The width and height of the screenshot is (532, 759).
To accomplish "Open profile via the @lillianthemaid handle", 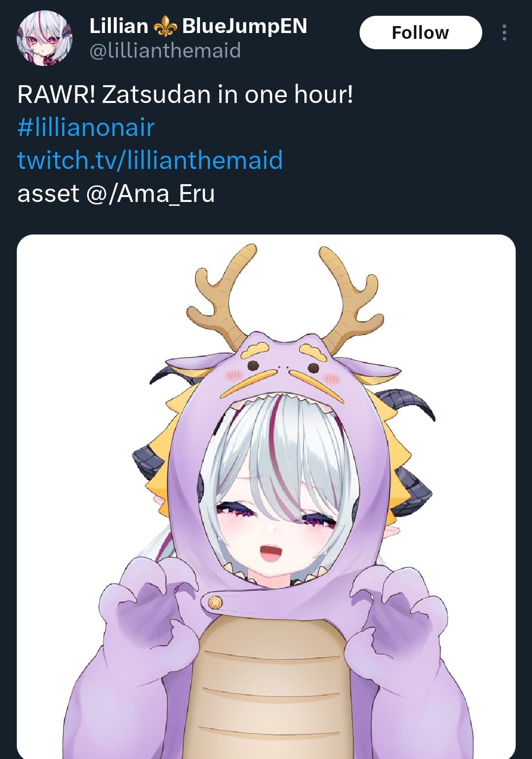I will point(165,50).
